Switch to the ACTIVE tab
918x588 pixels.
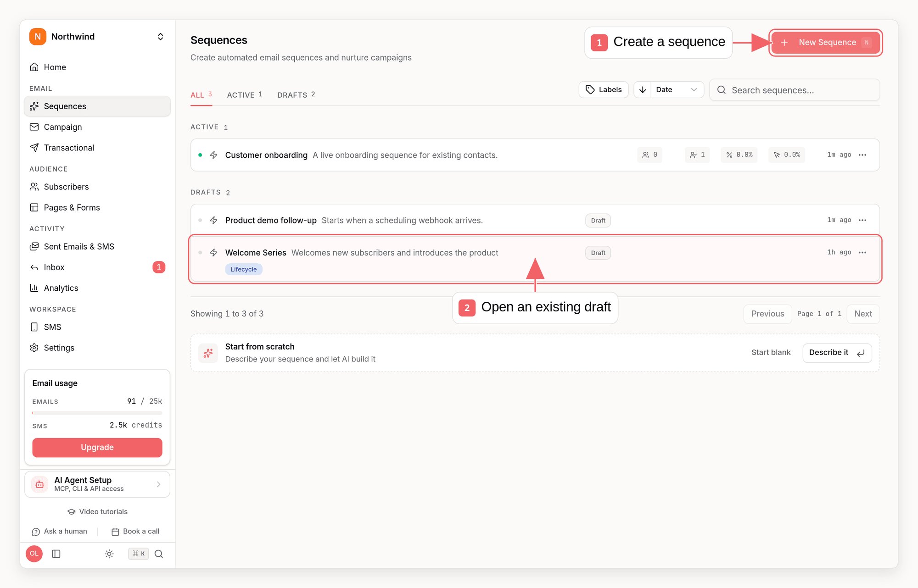tap(245, 95)
